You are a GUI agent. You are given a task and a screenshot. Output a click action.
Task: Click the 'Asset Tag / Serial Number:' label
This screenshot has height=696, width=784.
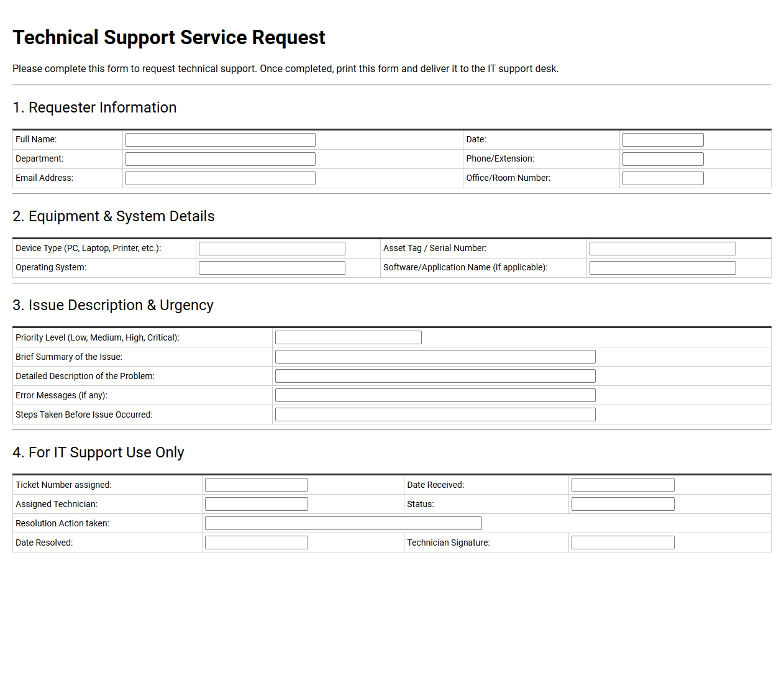435,249
